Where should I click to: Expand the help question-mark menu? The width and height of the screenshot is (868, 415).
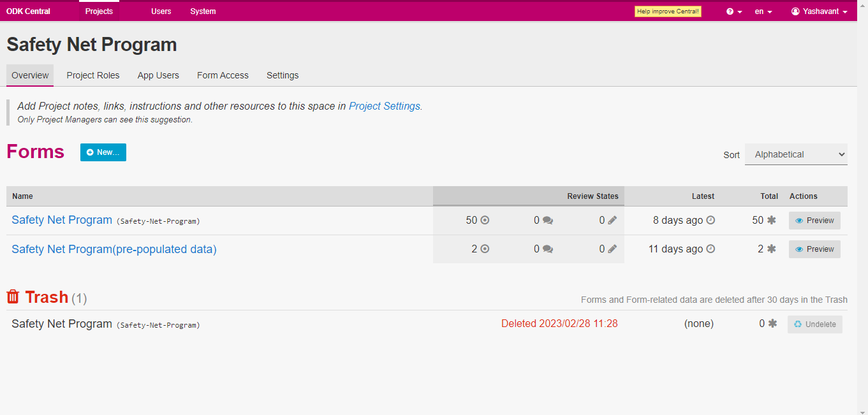pos(734,11)
